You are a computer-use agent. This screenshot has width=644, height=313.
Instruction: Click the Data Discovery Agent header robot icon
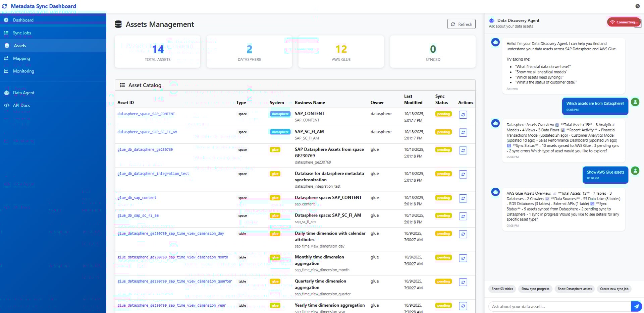click(492, 20)
